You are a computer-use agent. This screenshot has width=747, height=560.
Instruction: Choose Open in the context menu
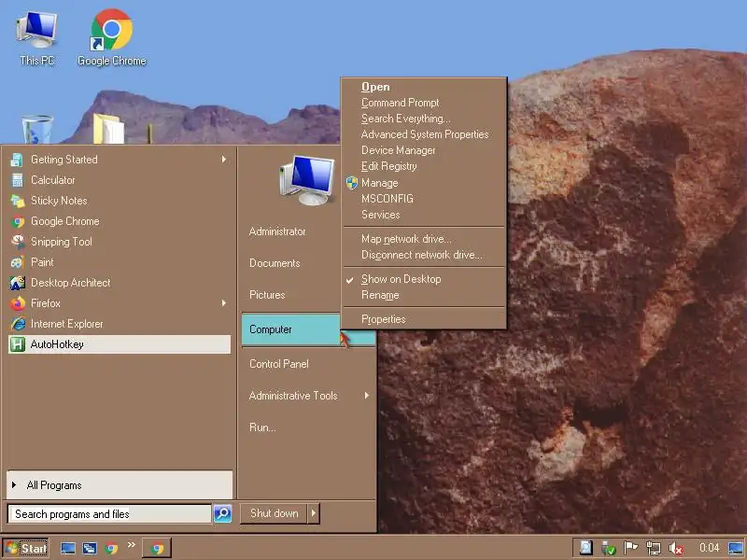424,87
